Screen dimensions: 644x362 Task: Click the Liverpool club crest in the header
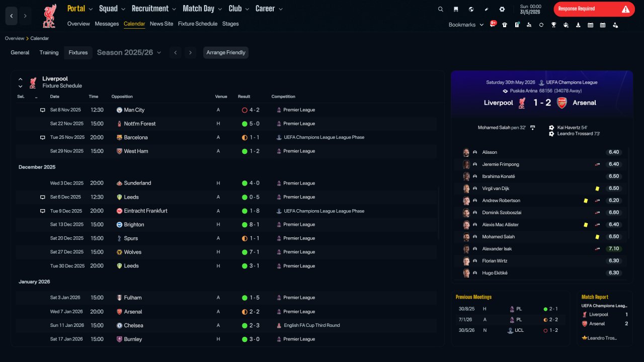coord(49,16)
